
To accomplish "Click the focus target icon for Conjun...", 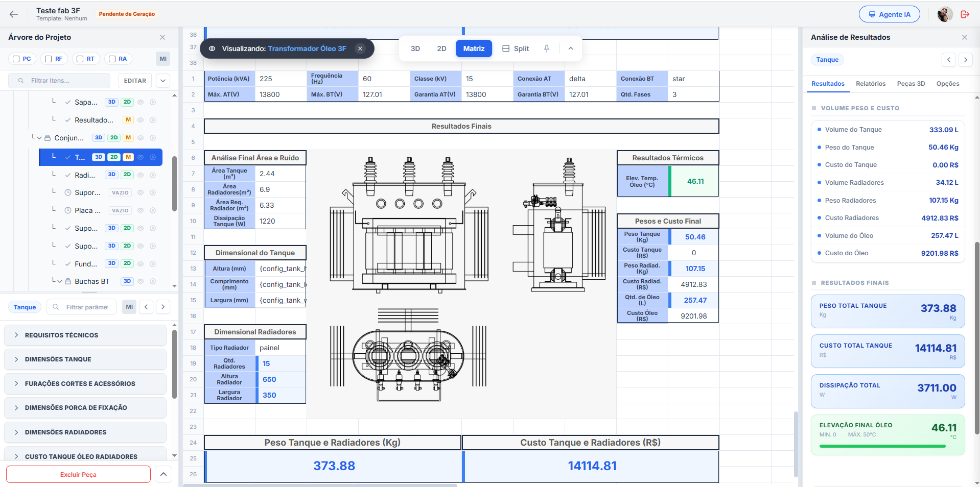I will coord(153,138).
